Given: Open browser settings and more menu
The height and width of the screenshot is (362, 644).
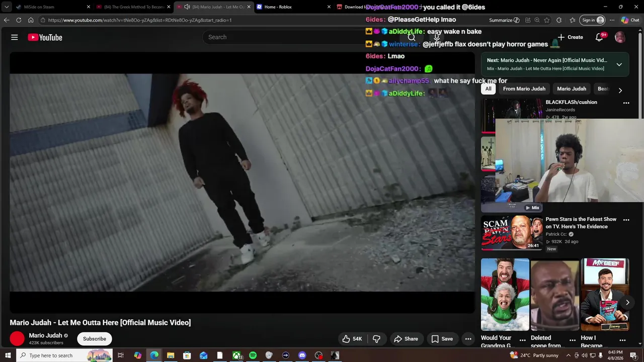Looking at the screenshot, I should click(612, 20).
